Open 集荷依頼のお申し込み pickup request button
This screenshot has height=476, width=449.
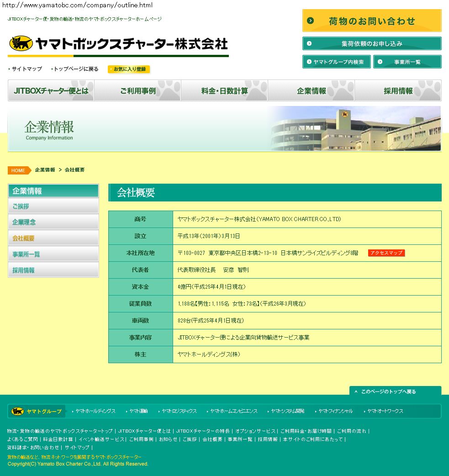372,43
